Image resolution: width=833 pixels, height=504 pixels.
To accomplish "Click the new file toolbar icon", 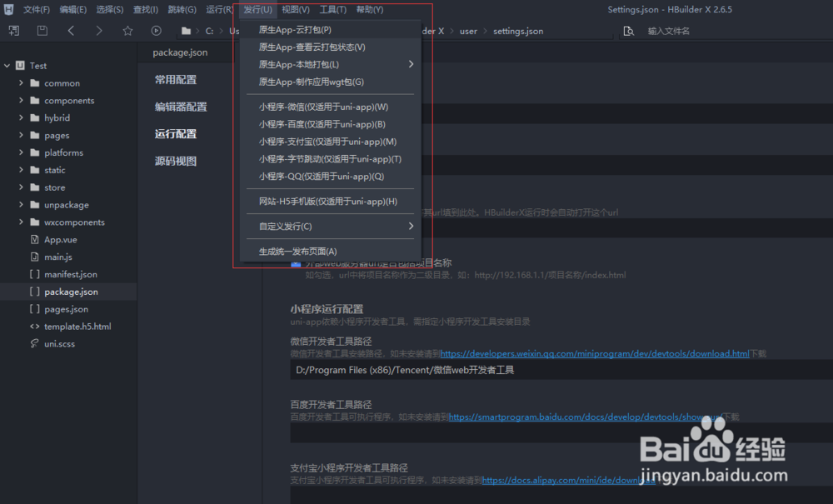I will pos(14,31).
